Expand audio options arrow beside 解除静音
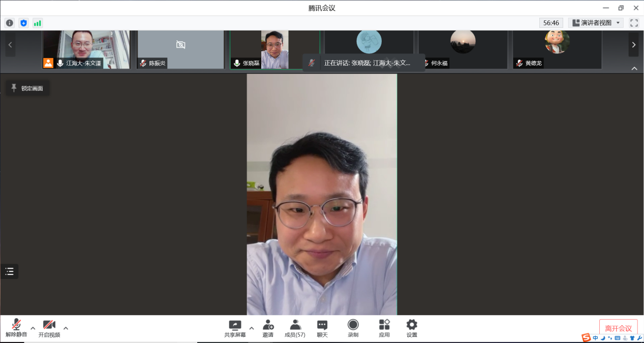 tap(33, 328)
